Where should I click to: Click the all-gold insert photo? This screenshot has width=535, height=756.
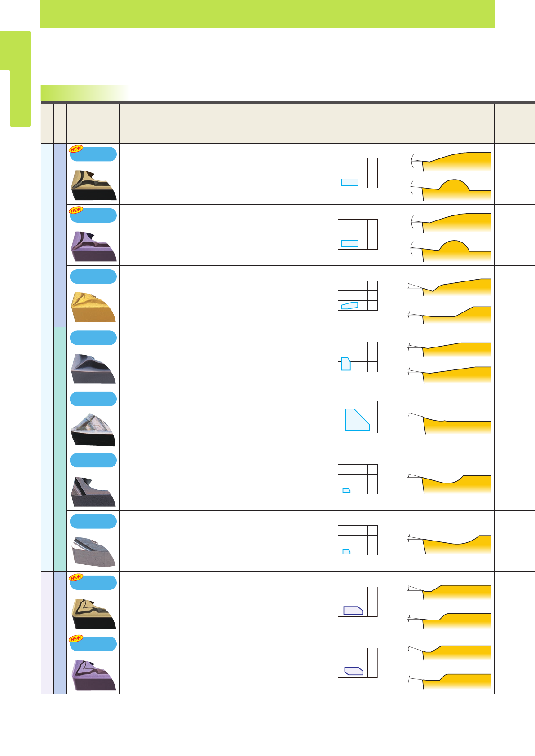(93, 307)
